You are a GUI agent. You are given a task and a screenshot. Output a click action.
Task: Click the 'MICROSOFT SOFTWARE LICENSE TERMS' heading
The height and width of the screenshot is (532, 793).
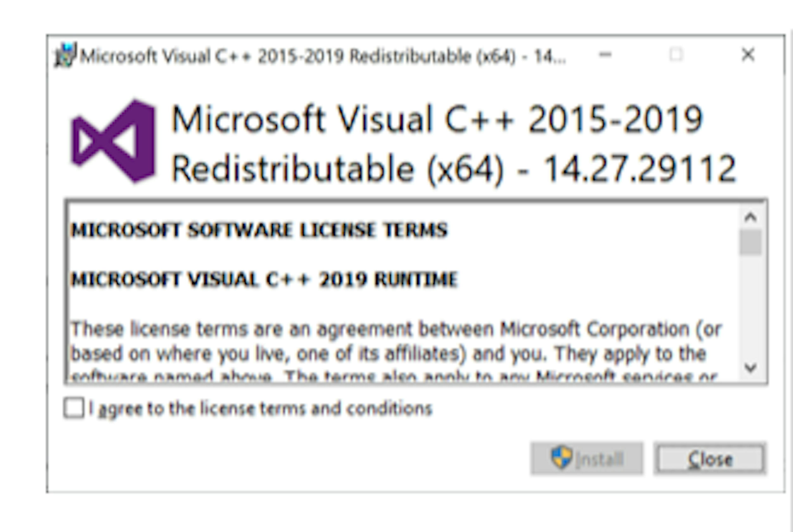pos(259,230)
